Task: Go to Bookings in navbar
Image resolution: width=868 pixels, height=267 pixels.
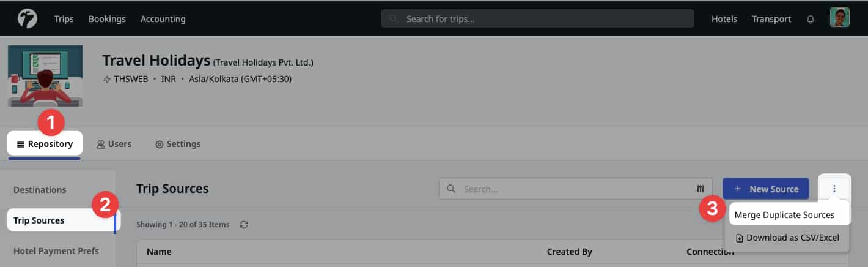Action: pyautogui.click(x=107, y=19)
